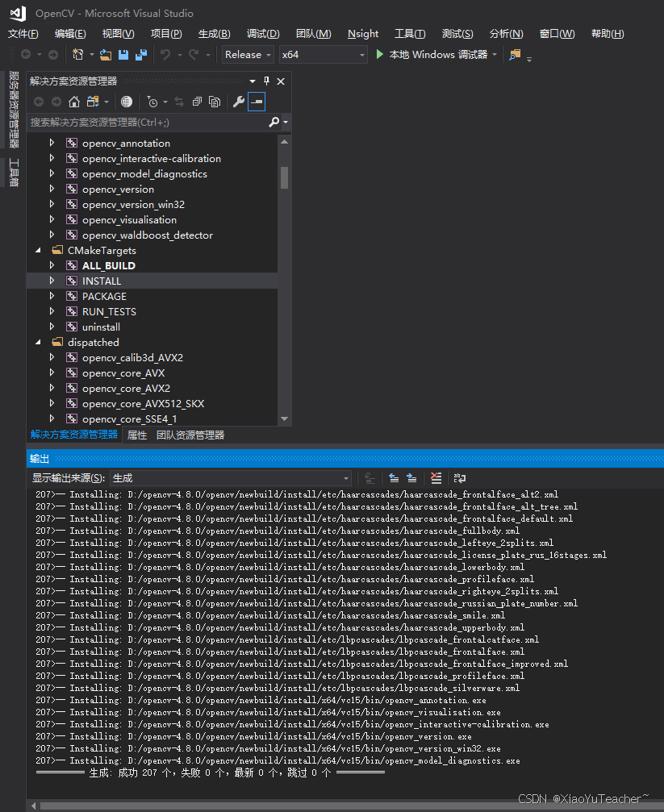Open the Nsight menu

coord(363,34)
